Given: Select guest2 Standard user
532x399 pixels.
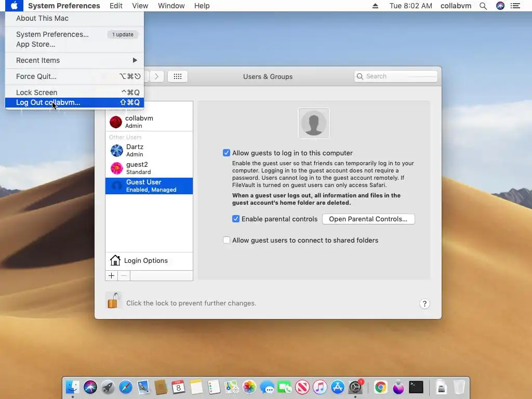Looking at the screenshot, I should [149, 168].
